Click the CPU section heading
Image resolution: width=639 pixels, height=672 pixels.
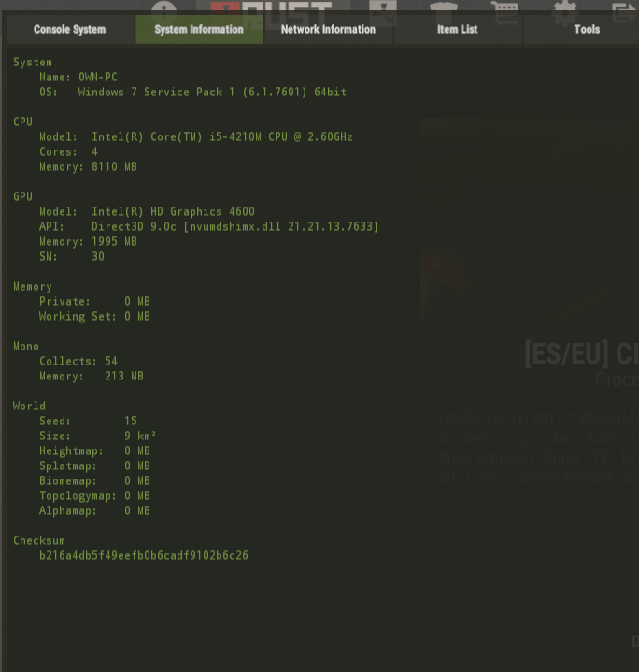pos(22,122)
